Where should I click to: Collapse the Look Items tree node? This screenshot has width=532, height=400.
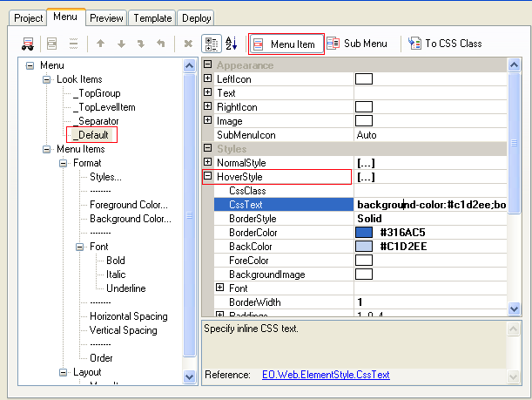[46, 79]
